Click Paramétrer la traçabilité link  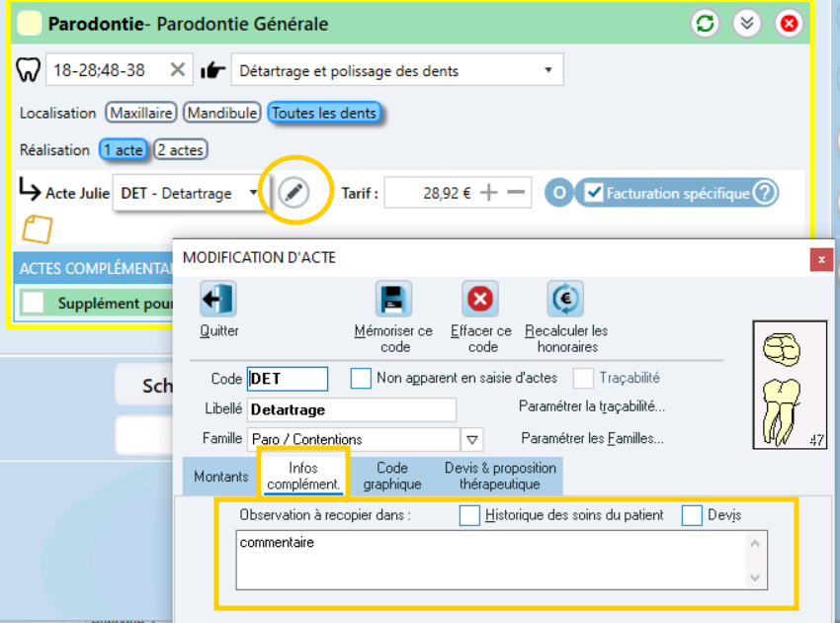click(x=591, y=407)
